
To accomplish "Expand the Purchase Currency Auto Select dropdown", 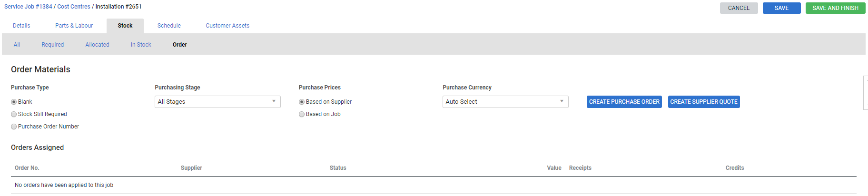I will tap(505, 102).
